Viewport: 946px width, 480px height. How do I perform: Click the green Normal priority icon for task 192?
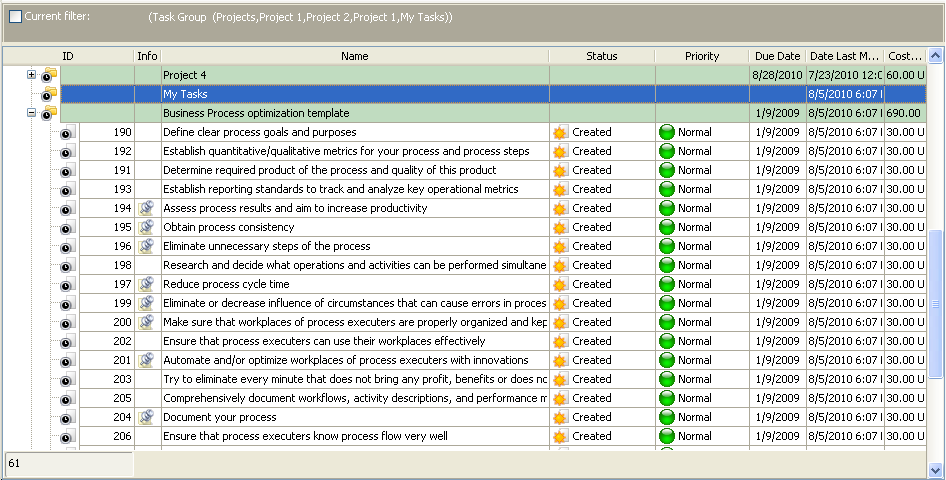pyautogui.click(x=667, y=151)
